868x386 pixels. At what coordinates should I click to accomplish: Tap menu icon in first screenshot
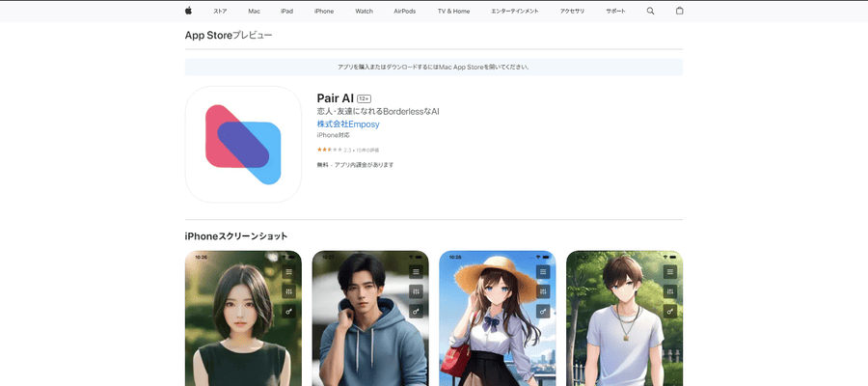point(289,271)
